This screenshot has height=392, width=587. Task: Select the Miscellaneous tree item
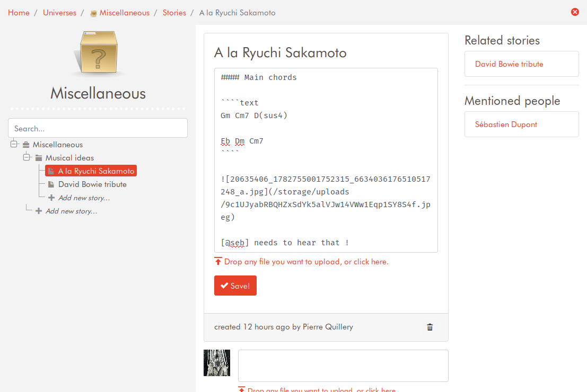[x=58, y=145]
